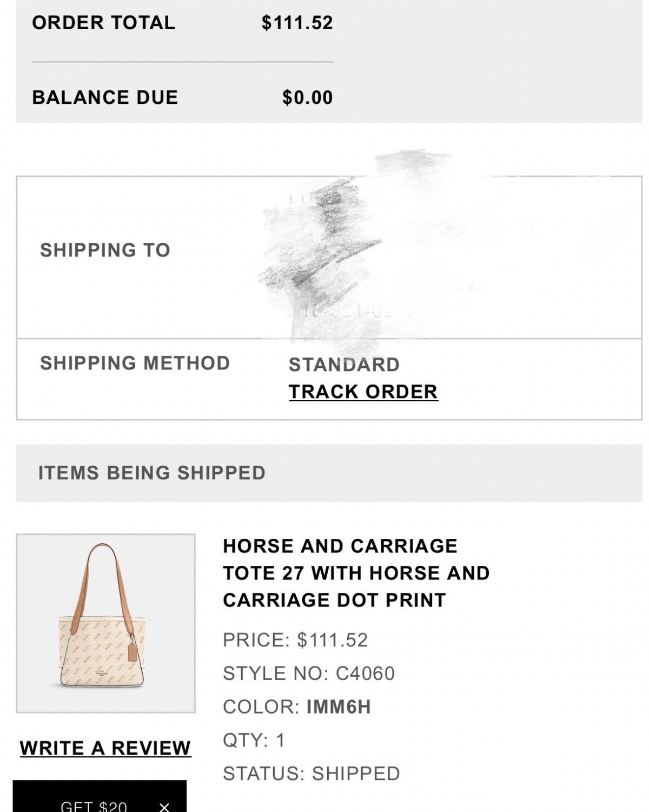
Task: Click the item PRICE: $111.52 line
Action: 295,640
